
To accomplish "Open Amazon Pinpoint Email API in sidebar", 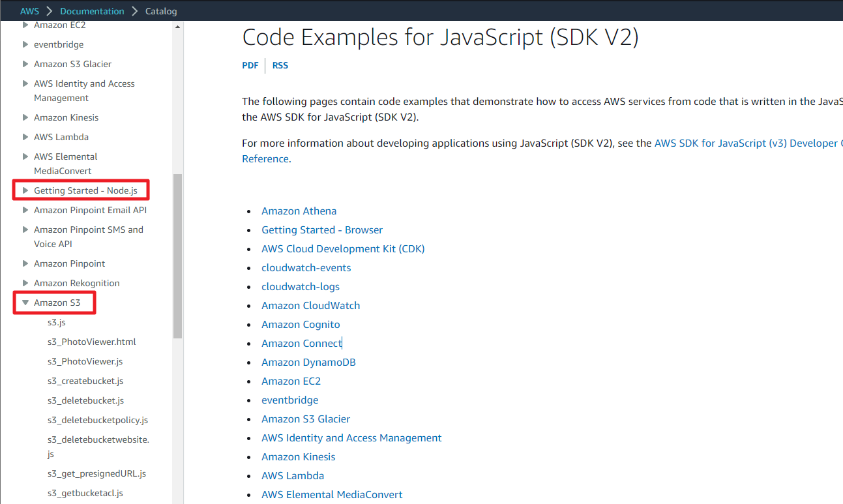I will (x=91, y=210).
